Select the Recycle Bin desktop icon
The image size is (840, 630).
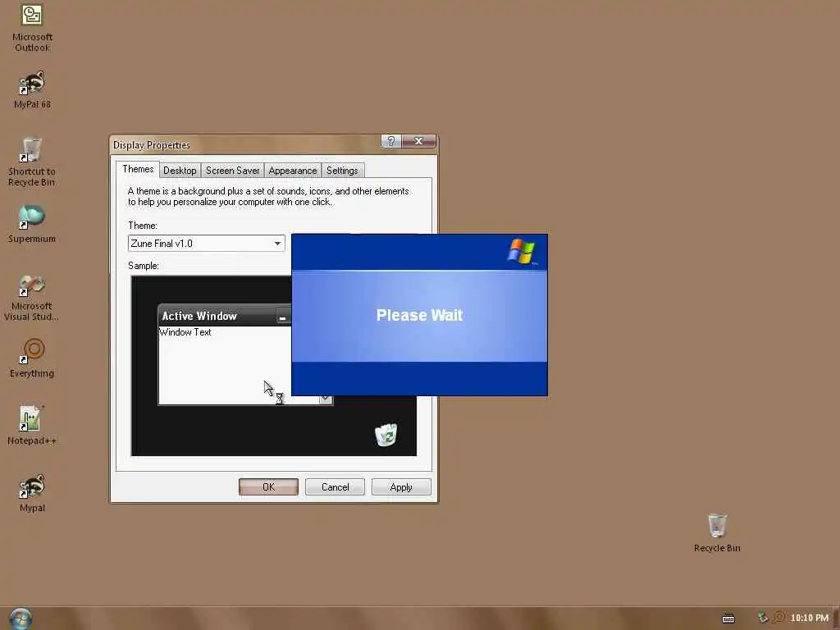point(717,533)
